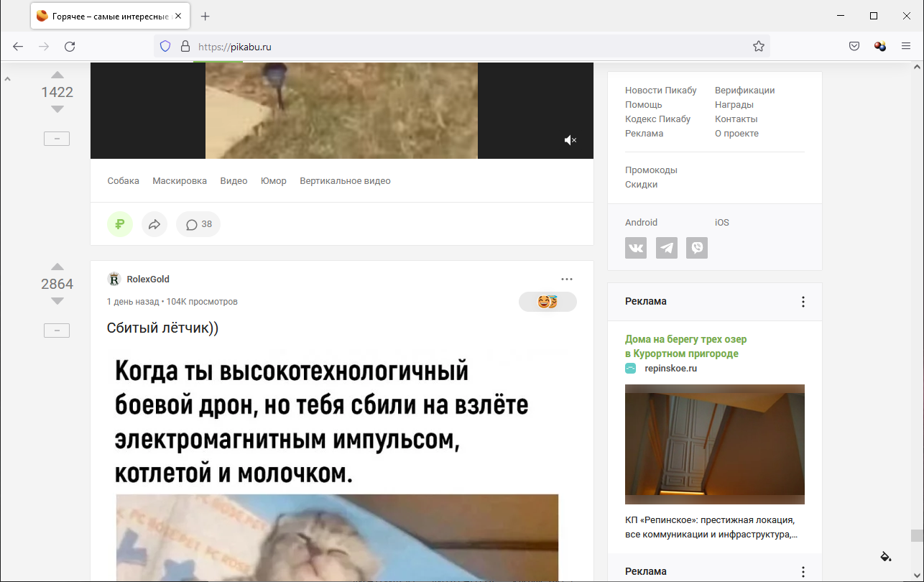Image resolution: width=924 pixels, height=582 pixels.
Task: Collapse the post rated 1422
Action: pyautogui.click(x=57, y=139)
